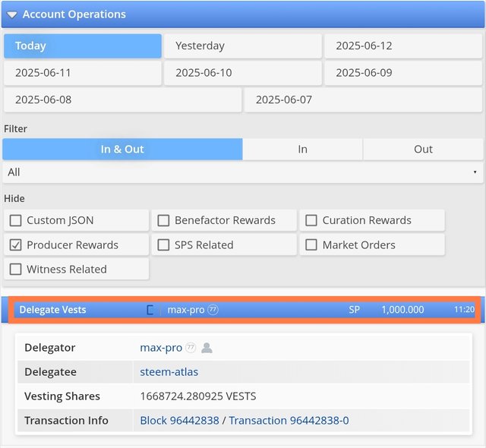
Task: Click the user profile icon beside Delegator
Action: [x=207, y=348]
